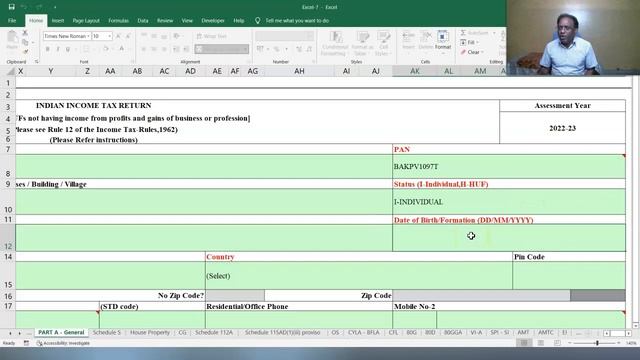Open the Schedule 115AD(1)(iii) proviso sheet tab

282,333
